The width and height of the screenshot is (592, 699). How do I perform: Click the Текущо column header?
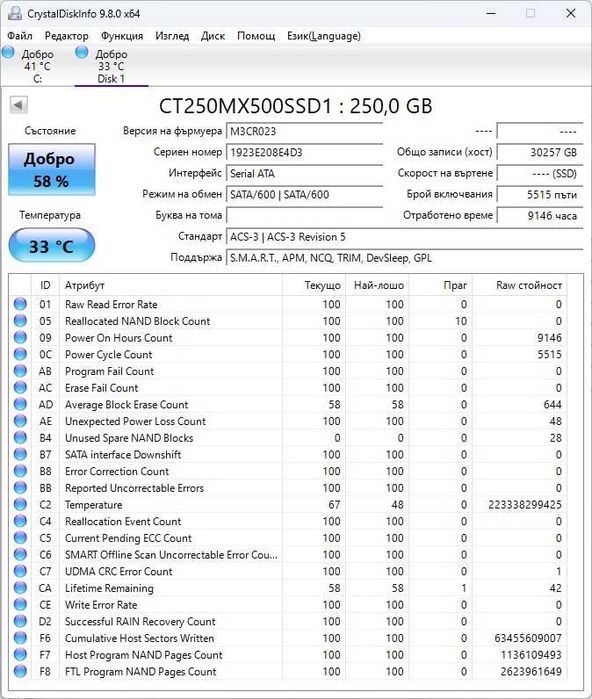click(314, 285)
